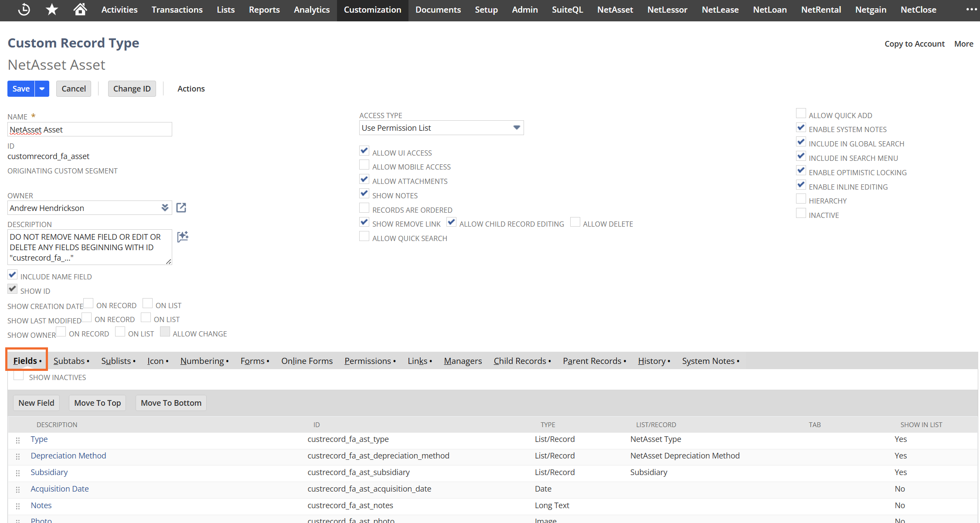Open the NetLease menu
Image resolution: width=980 pixels, height=523 pixels.
tap(720, 10)
